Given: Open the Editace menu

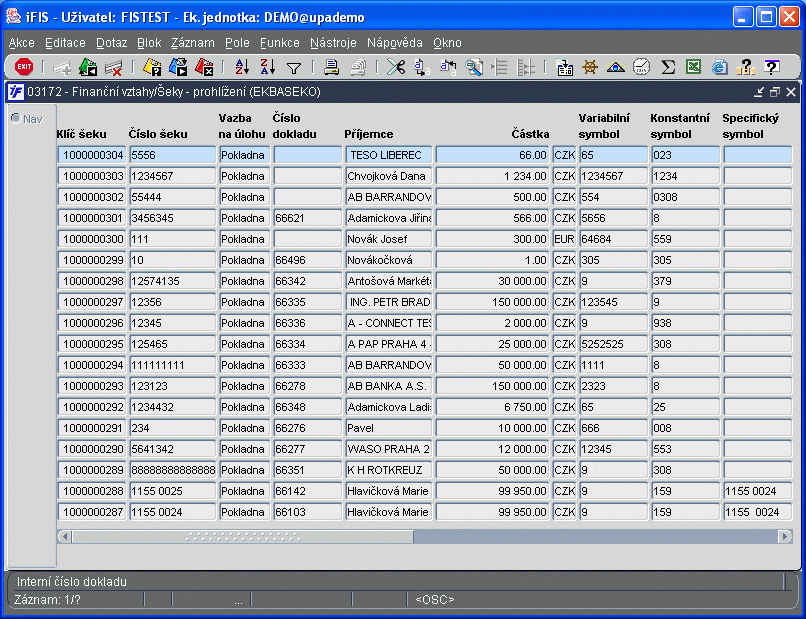Looking at the screenshot, I should (x=65, y=43).
